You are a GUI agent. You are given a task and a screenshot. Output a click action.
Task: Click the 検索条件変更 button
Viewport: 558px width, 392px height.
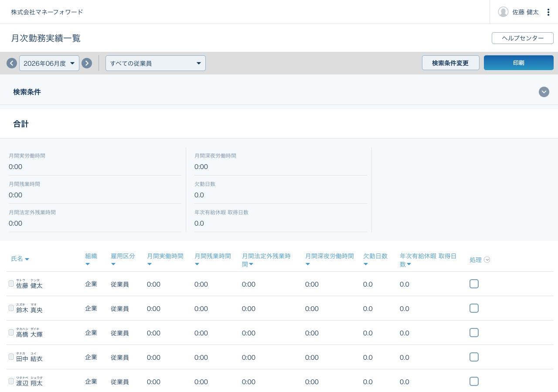450,62
